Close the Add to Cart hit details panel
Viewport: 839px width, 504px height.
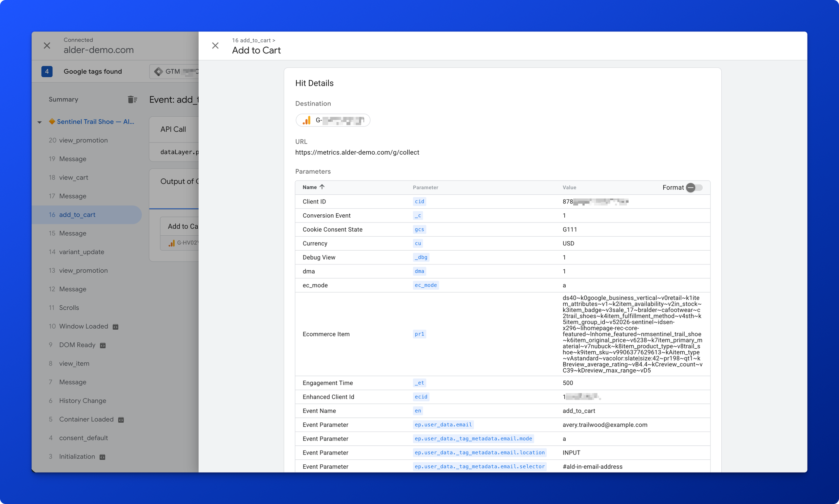point(215,46)
